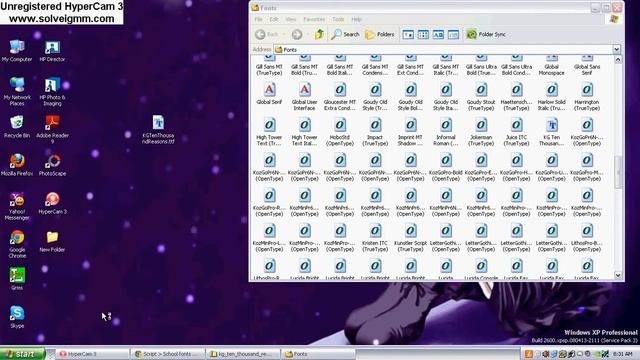Click the Back navigation button
This screenshot has width=640, height=360.
point(267,34)
